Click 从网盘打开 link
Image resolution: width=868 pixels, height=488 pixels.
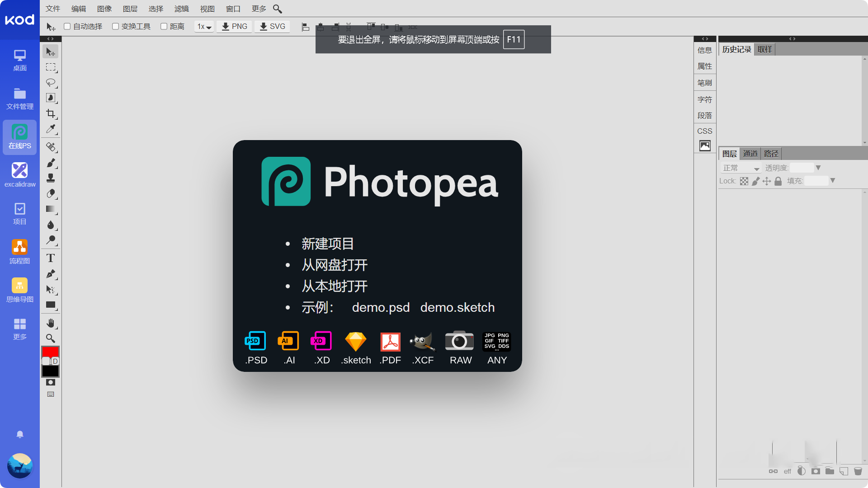(x=335, y=265)
